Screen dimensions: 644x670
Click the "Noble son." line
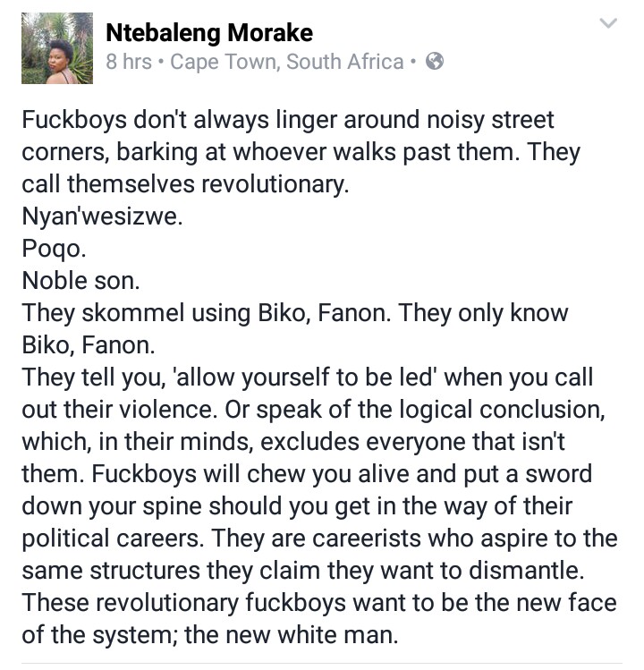[81, 282]
